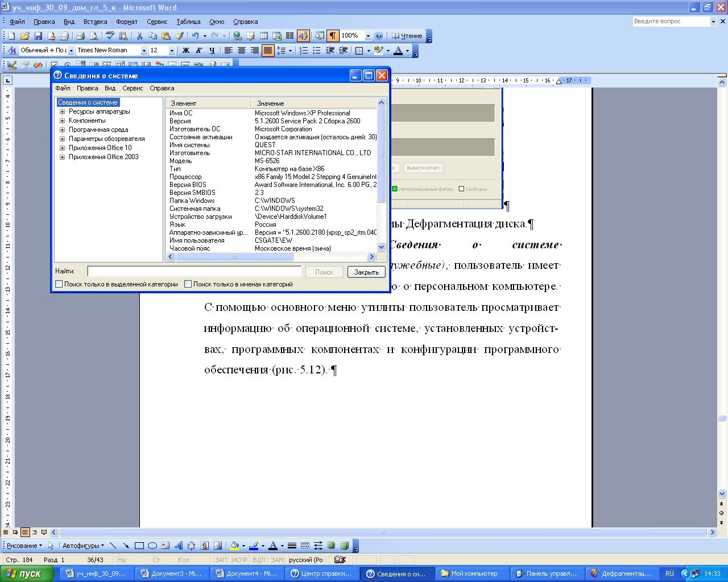
Task: Toggle the ЗАП macro recording indicator
Action: point(221,560)
